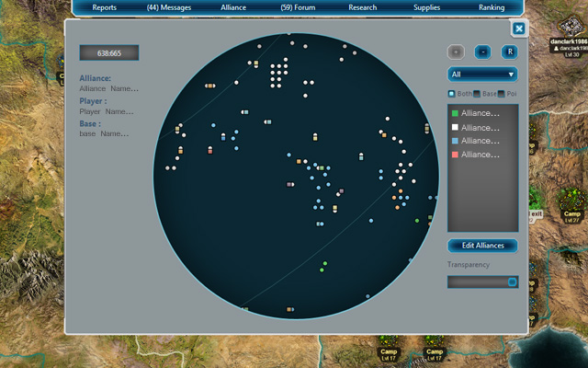Click the zoom out minus button
Image resolution: width=588 pixels, height=368 pixels.
[x=482, y=52]
